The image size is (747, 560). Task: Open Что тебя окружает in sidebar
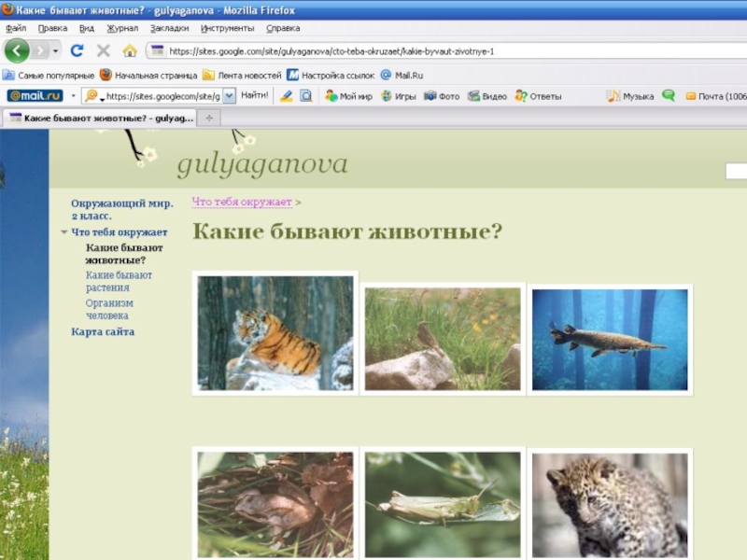point(120,231)
